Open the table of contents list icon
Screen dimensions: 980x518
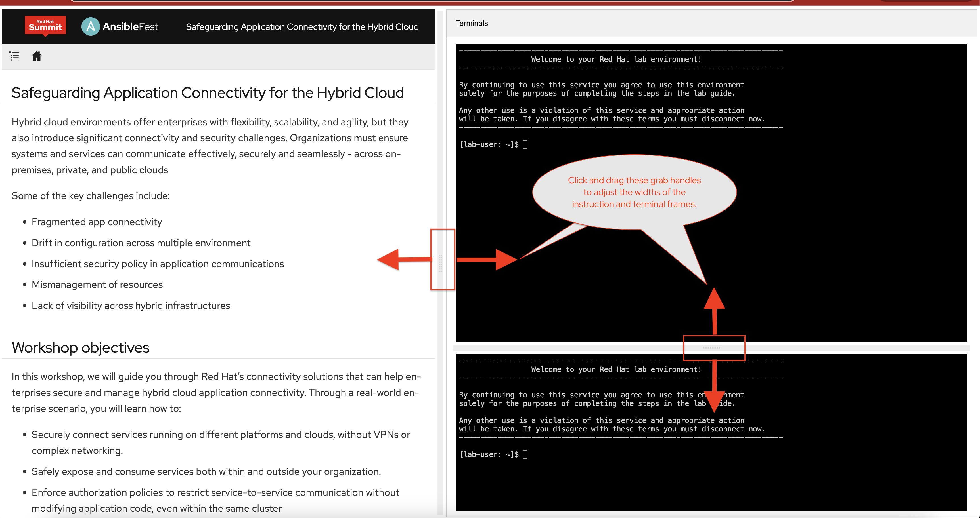tap(14, 56)
